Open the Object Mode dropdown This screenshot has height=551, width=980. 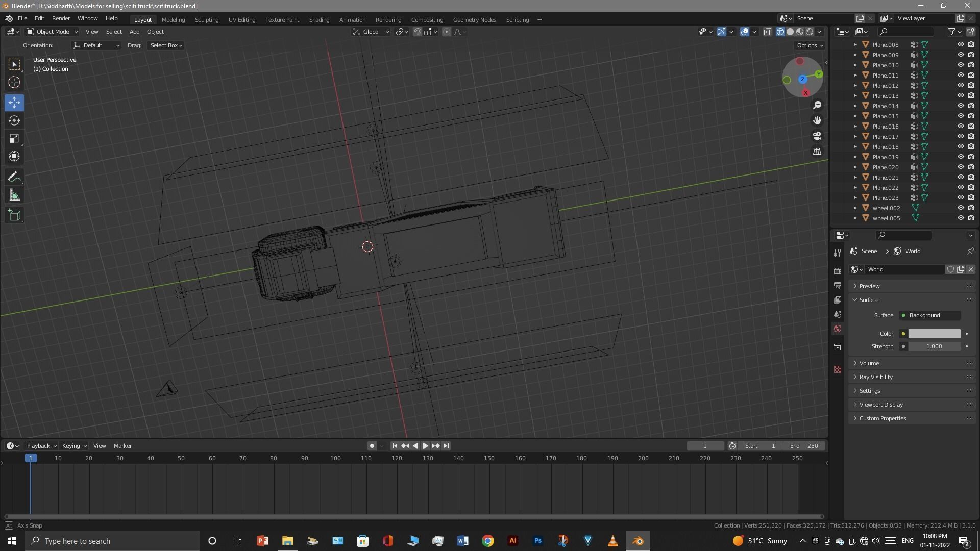pos(52,32)
